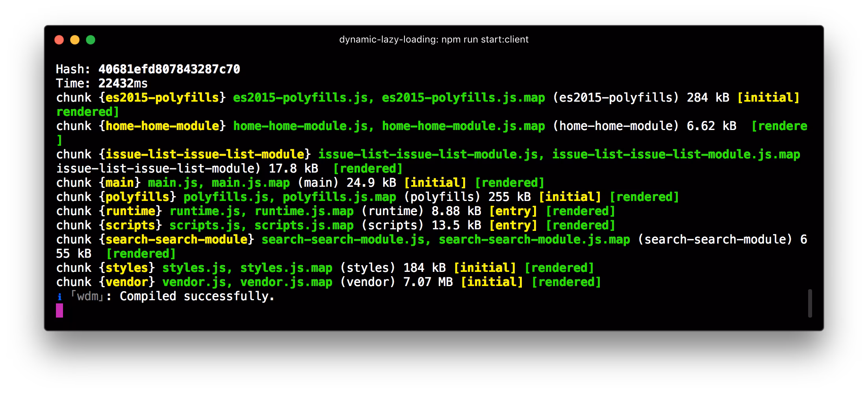Click the runtime.js file name
This screenshot has width=868, height=394.
coord(205,211)
